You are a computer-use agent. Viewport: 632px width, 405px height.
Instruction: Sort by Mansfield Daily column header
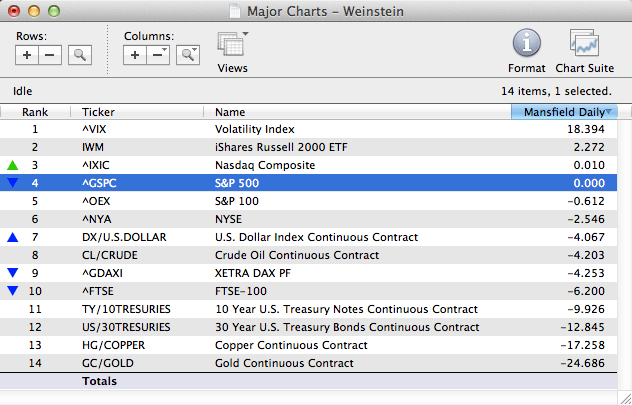coord(564,112)
